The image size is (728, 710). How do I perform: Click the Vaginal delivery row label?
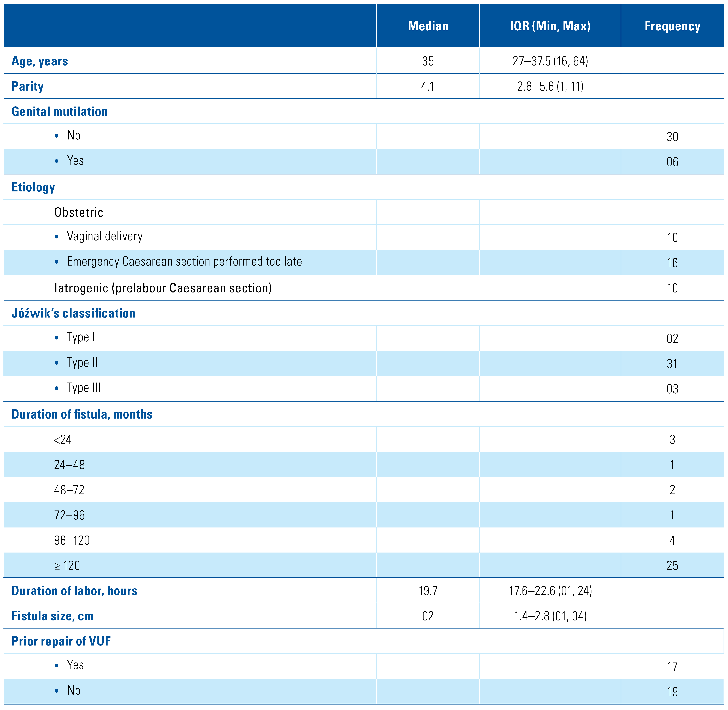(x=104, y=236)
